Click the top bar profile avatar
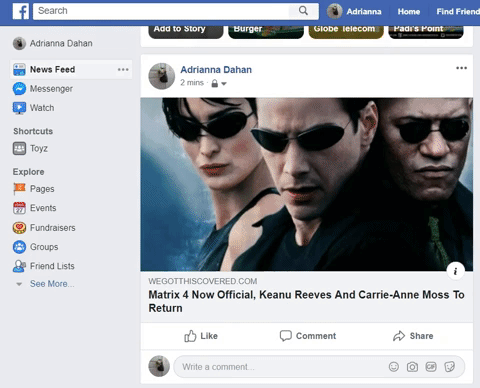The height and width of the screenshot is (388, 480). 334,12
